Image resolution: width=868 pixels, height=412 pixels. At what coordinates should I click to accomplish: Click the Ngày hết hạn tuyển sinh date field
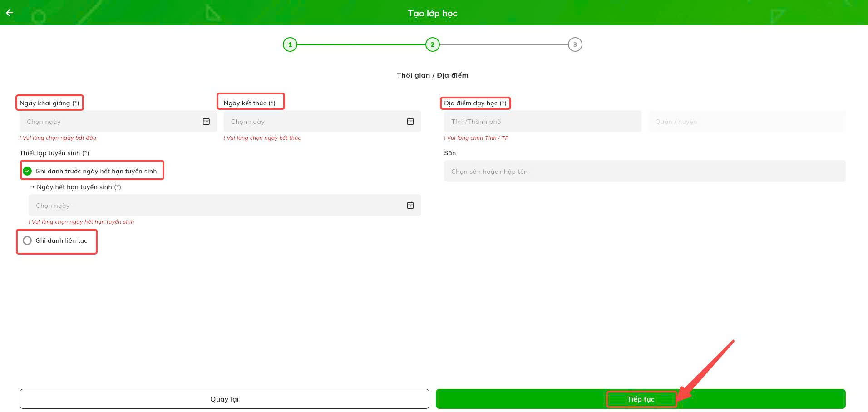(x=225, y=205)
